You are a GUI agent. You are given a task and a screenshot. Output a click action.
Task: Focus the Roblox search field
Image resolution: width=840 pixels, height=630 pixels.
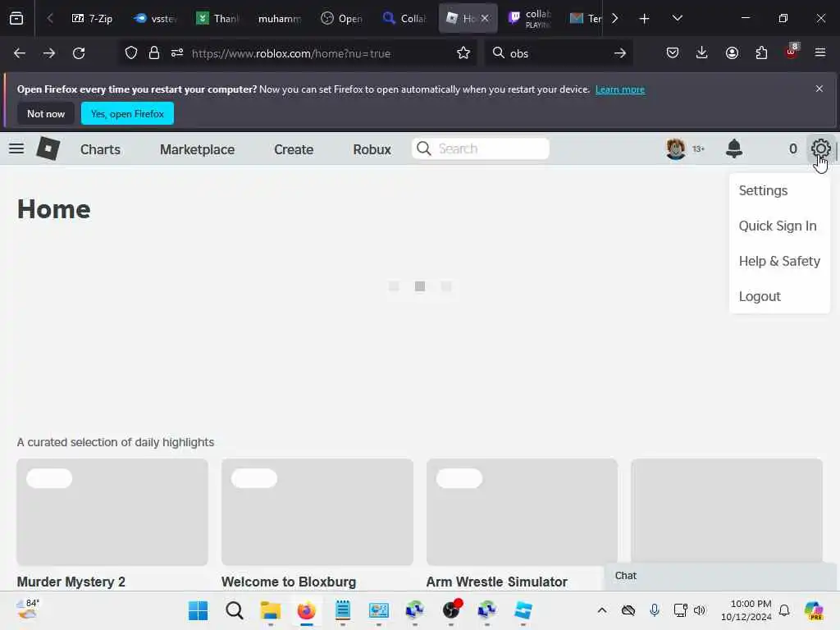click(x=481, y=148)
